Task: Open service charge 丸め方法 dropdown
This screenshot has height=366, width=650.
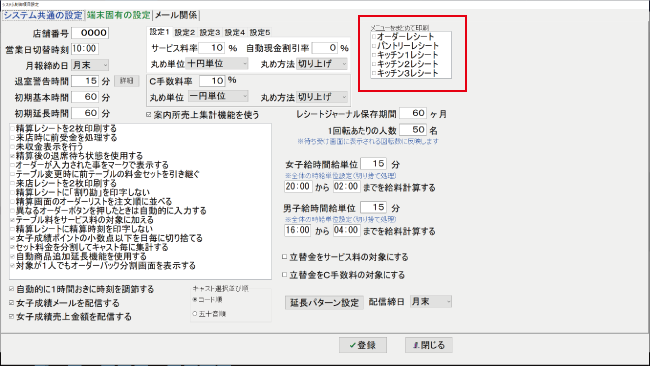Action: coord(322,64)
